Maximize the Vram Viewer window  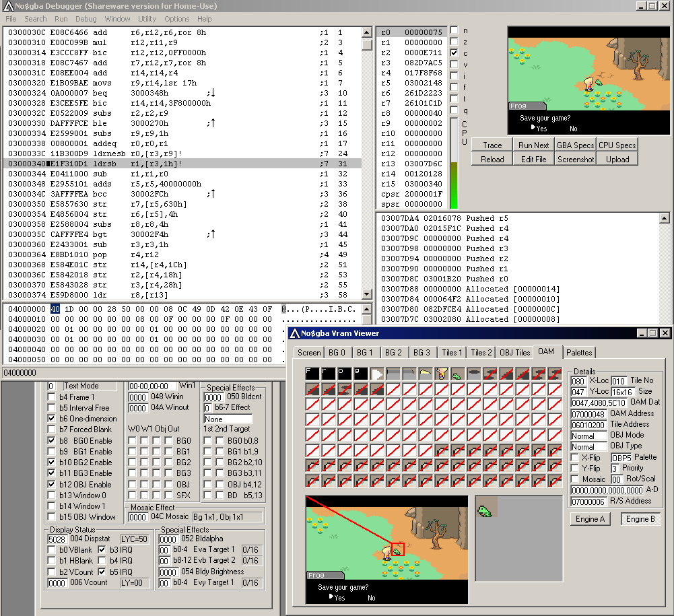tap(652, 333)
